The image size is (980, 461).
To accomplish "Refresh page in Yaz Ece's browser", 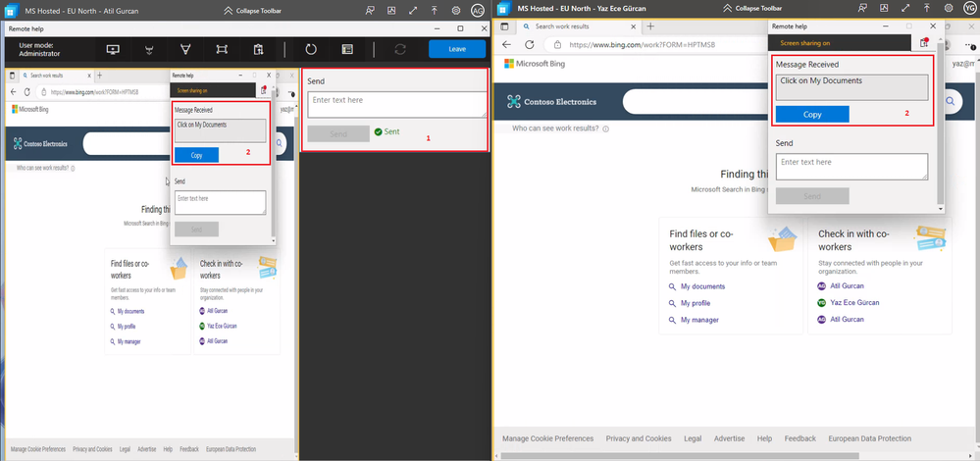I will coord(530,45).
